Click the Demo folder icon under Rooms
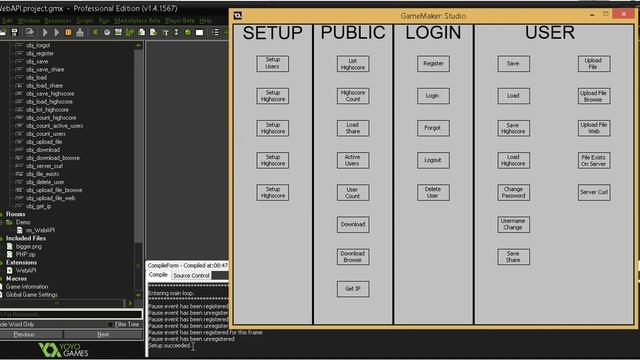The width and height of the screenshot is (640, 360). pyautogui.click(x=9, y=222)
